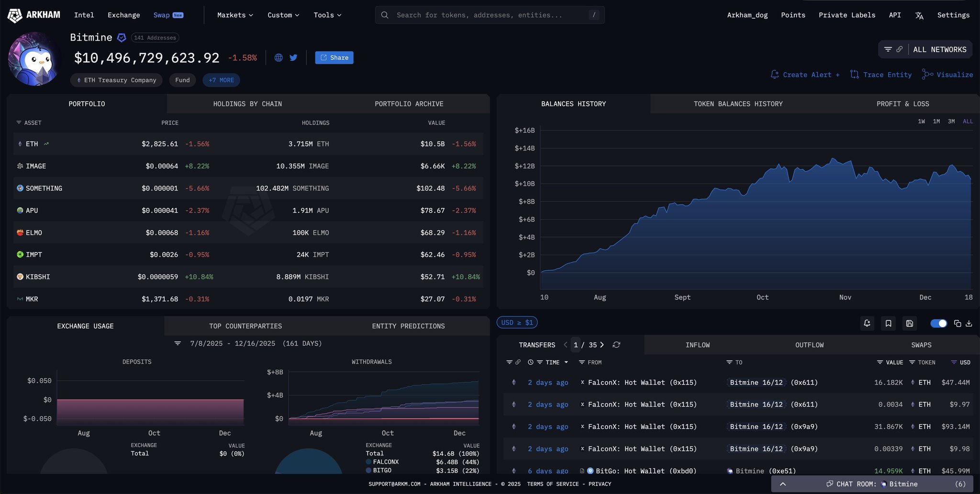This screenshot has height=494, width=980.
Task: Click the save (floppy disk) icon above transfers
Action: [909, 324]
